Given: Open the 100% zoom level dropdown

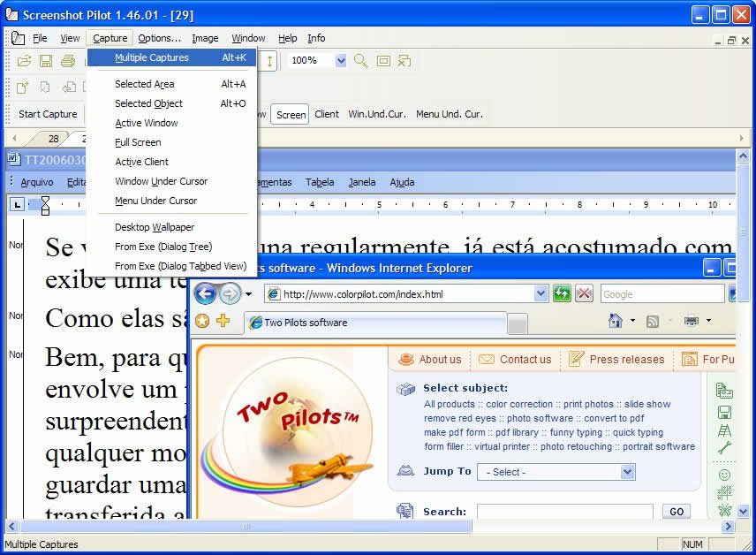Looking at the screenshot, I should point(341,61).
